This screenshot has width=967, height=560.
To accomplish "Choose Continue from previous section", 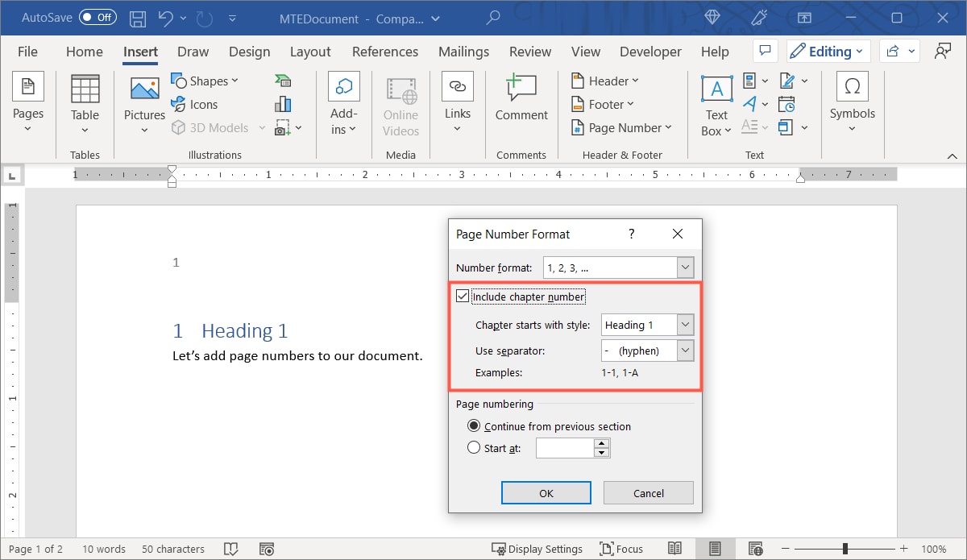I will tap(474, 425).
